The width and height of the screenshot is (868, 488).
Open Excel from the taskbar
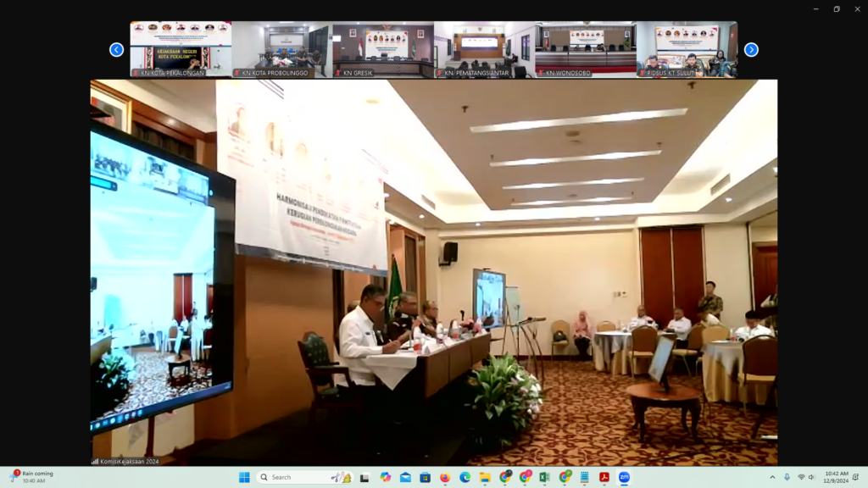point(544,477)
